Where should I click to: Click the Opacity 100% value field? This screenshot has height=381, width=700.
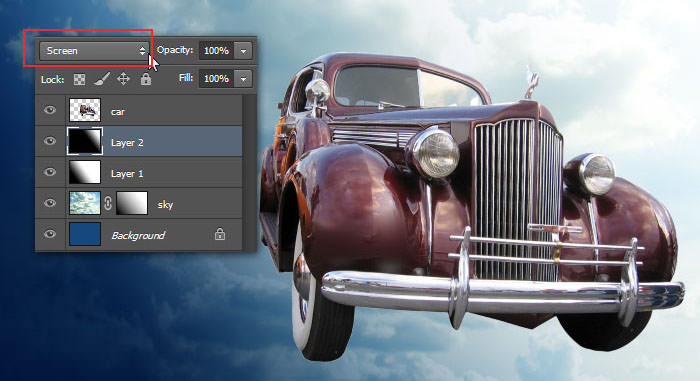pyautogui.click(x=217, y=51)
